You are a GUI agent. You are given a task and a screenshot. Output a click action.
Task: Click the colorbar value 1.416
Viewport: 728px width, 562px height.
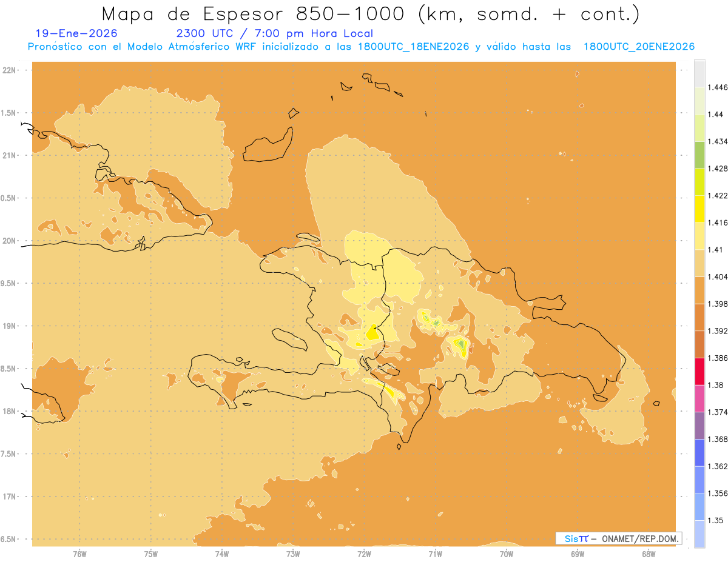click(719, 222)
